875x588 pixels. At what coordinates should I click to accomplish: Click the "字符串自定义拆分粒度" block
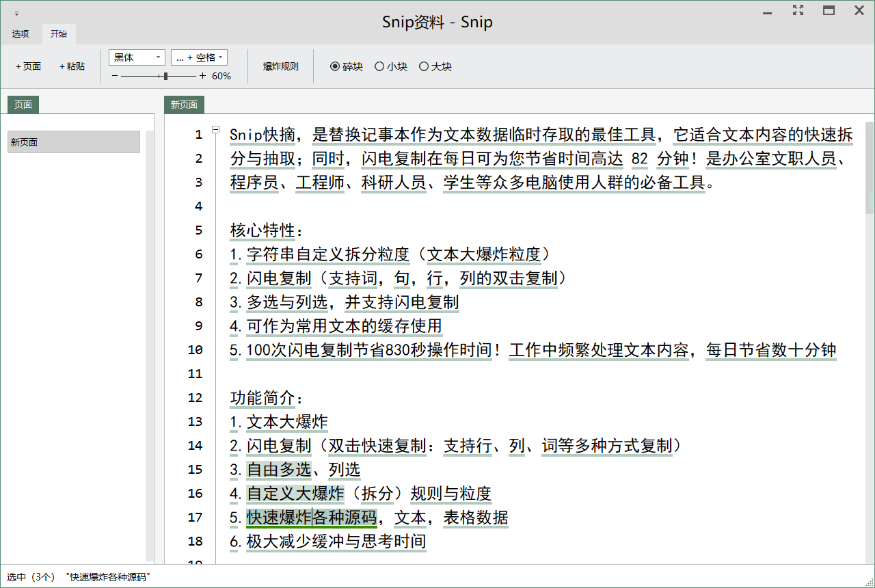329,254
